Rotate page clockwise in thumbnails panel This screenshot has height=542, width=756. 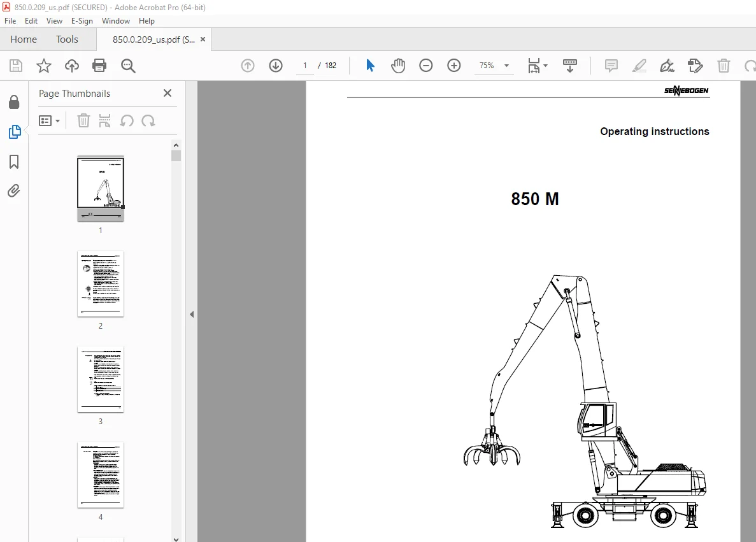point(148,120)
